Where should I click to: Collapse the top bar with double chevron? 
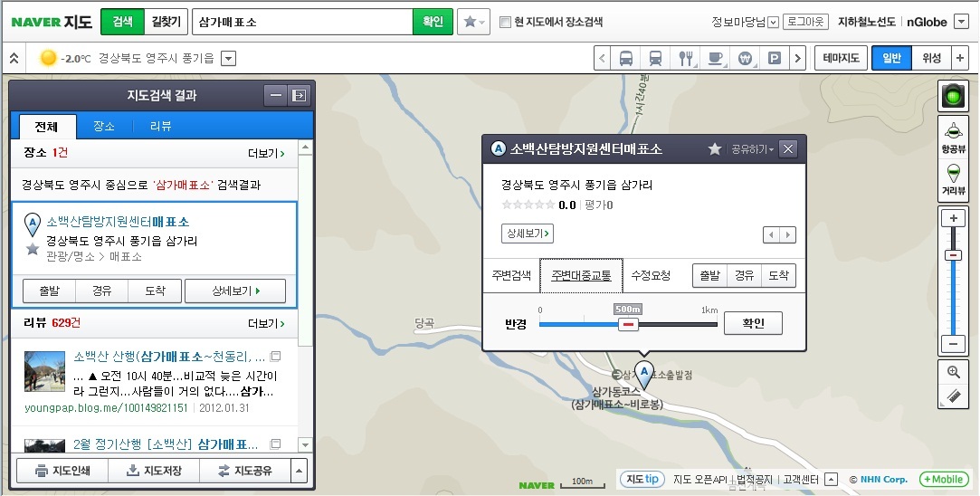[x=14, y=58]
